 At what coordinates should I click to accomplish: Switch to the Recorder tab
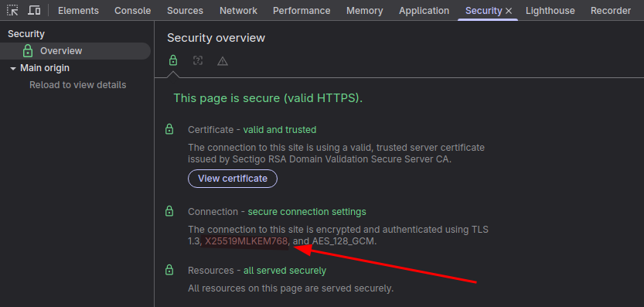click(x=611, y=11)
